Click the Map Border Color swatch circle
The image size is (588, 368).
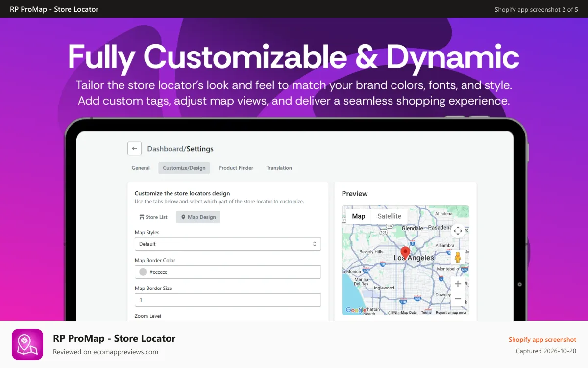point(143,272)
